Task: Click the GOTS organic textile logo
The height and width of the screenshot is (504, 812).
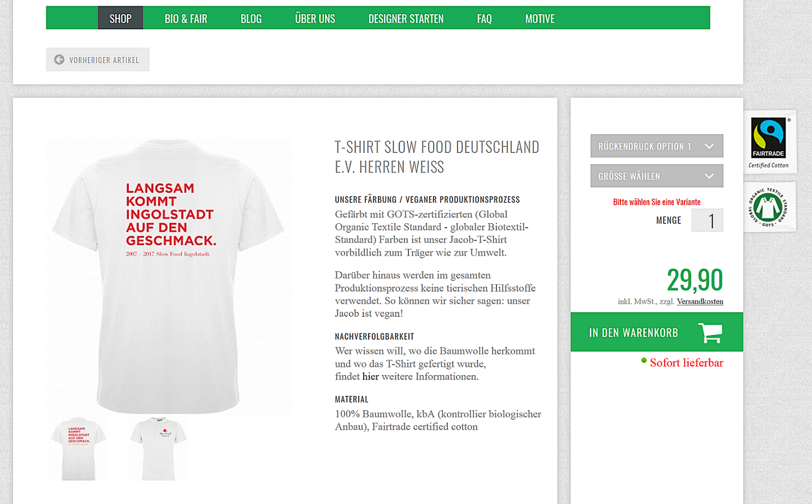Action: (768, 207)
